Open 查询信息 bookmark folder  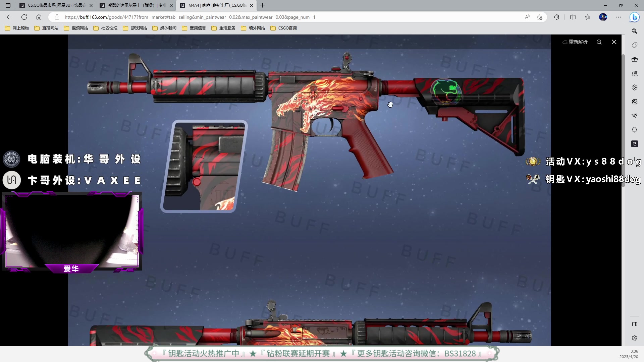tap(194, 28)
